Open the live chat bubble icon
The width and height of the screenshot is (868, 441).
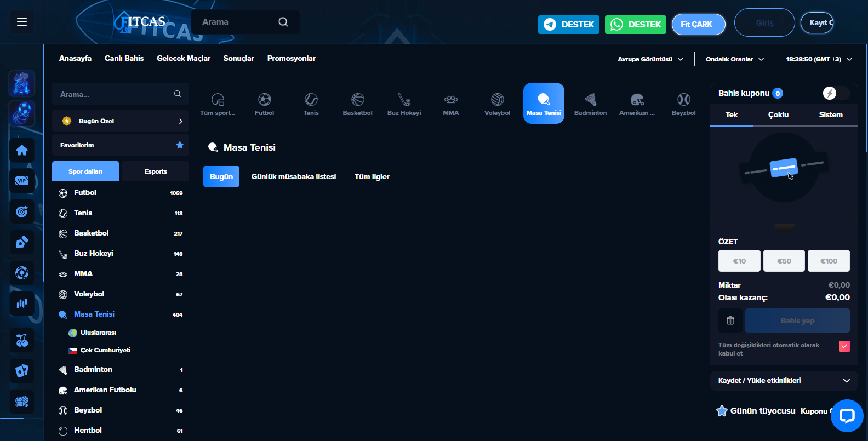[x=847, y=416]
